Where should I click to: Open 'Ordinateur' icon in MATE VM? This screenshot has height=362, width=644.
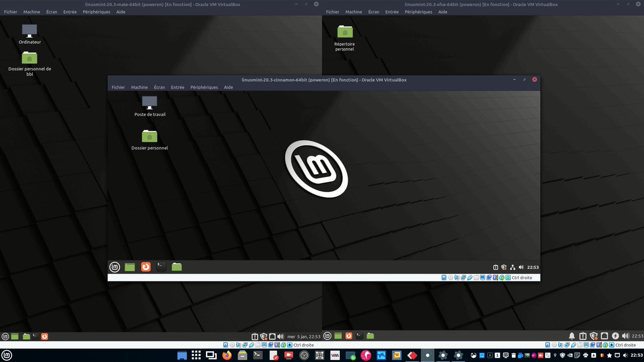[x=30, y=34]
